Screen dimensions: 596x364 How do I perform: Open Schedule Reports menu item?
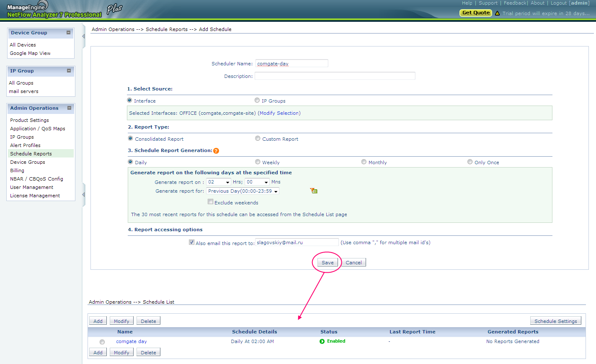coord(31,154)
